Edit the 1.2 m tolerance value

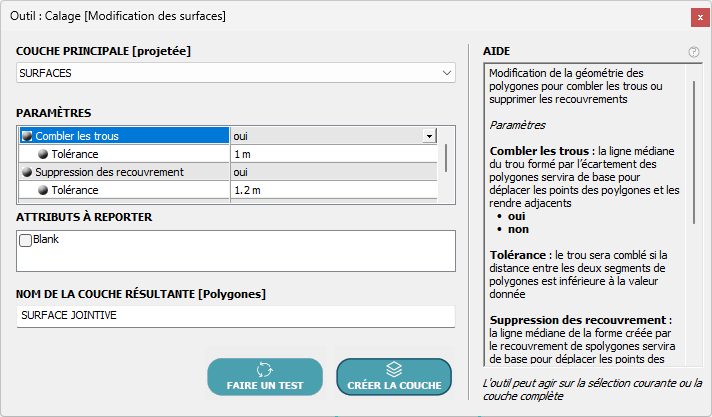coord(330,190)
